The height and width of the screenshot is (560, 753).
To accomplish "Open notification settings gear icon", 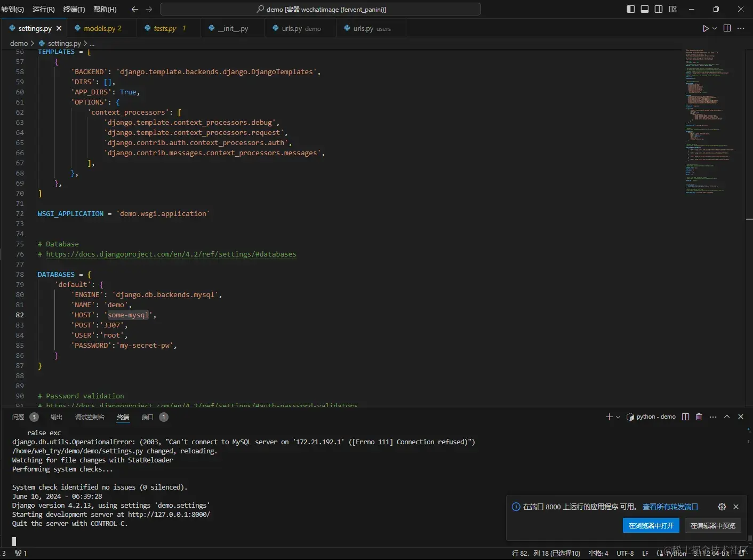I will (x=722, y=507).
